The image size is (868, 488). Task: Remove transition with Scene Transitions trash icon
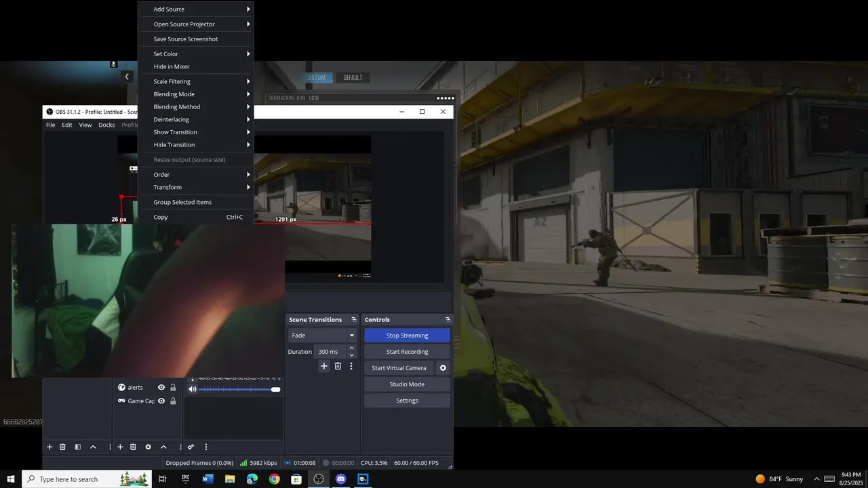[338, 366]
